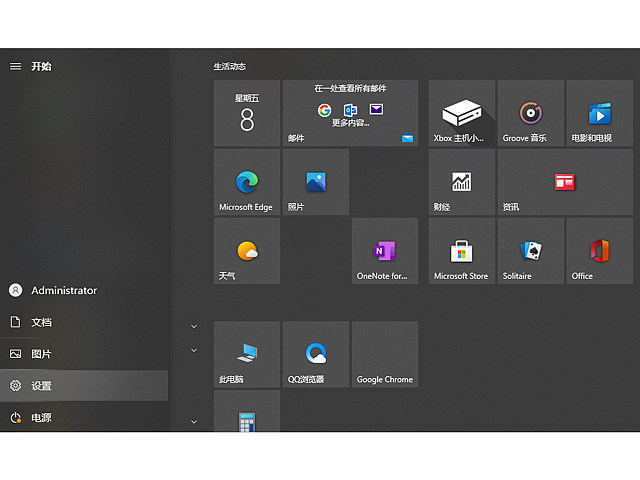Open the Office tile

point(600,251)
